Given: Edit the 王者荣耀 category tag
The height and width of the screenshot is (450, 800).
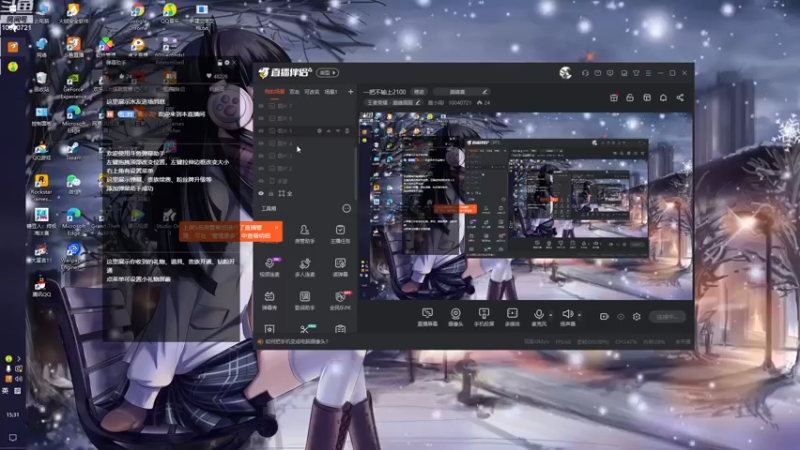Looking at the screenshot, I should [x=394, y=103].
